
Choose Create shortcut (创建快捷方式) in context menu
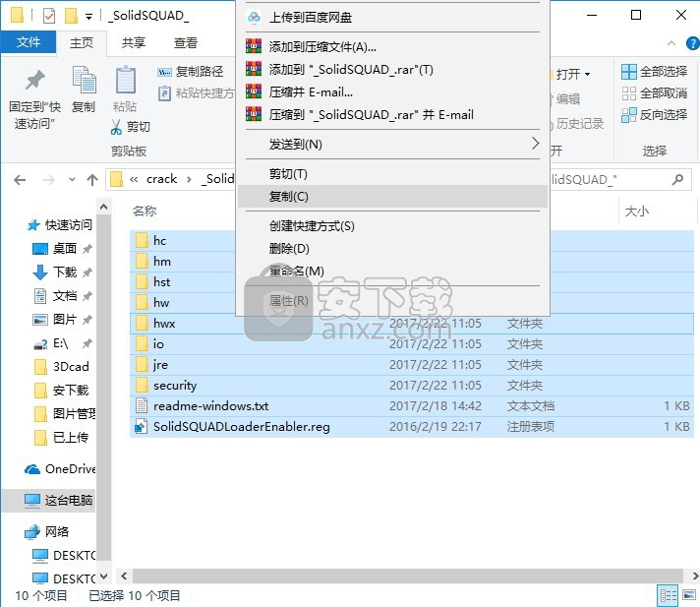(392, 226)
